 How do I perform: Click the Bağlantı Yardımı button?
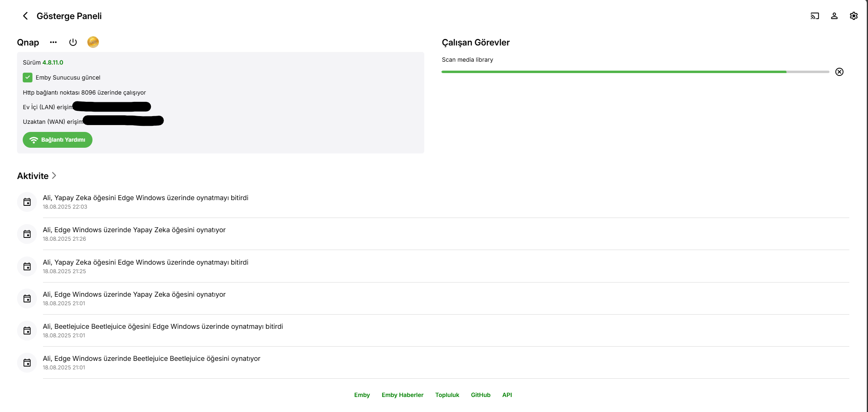(x=58, y=140)
